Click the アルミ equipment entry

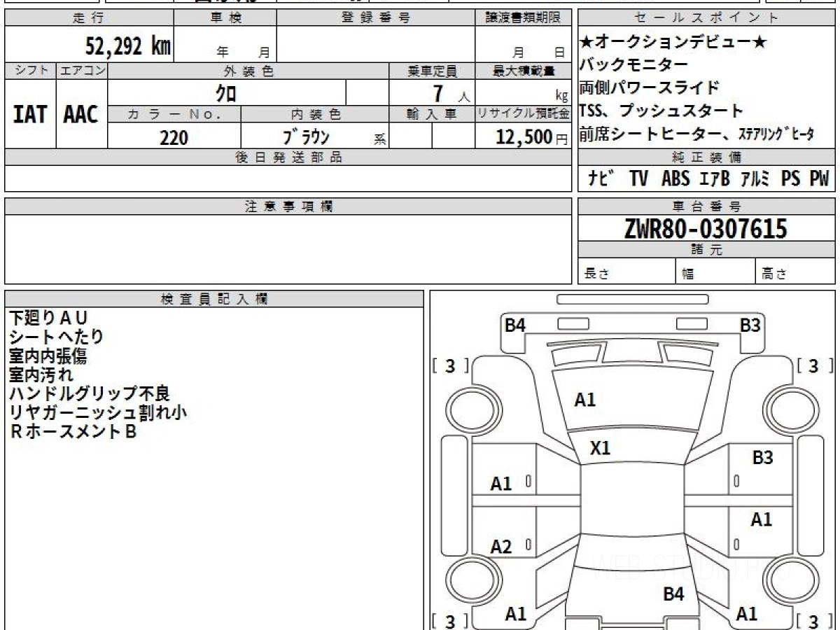pyautogui.click(x=755, y=178)
